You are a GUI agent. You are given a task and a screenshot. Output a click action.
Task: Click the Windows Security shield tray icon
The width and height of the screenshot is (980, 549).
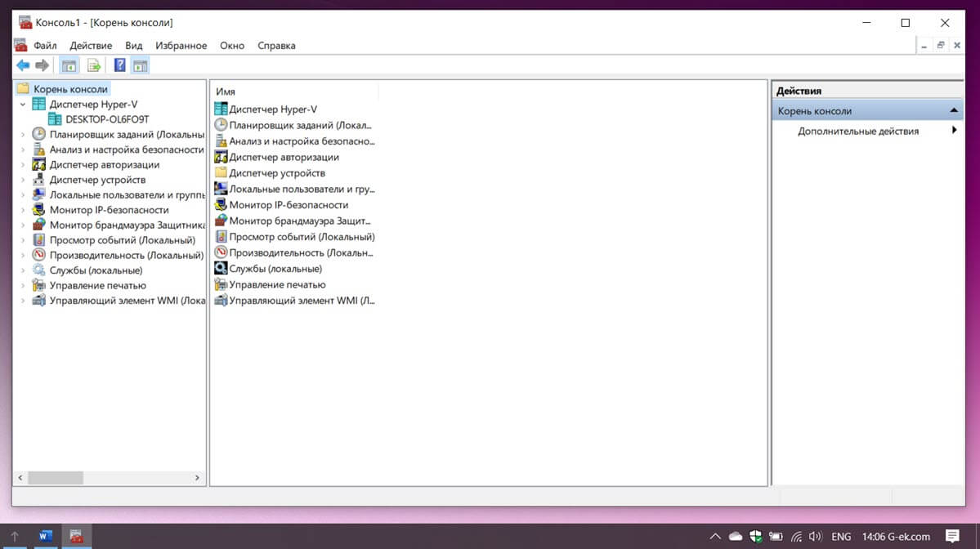tap(755, 536)
